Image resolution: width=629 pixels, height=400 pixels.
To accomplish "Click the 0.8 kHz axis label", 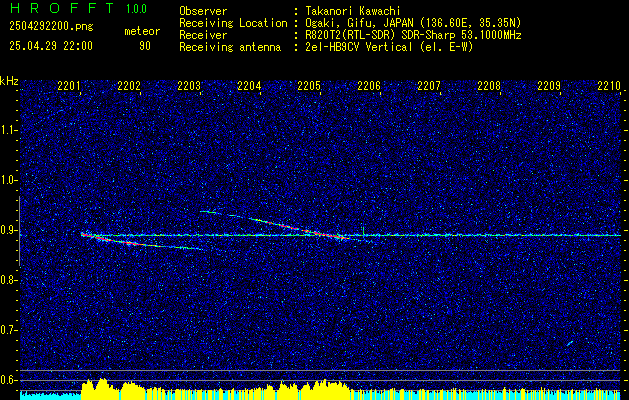I will click(x=8, y=280).
